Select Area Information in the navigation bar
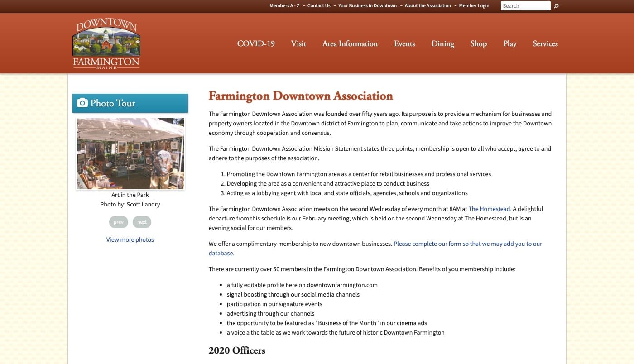 point(350,43)
